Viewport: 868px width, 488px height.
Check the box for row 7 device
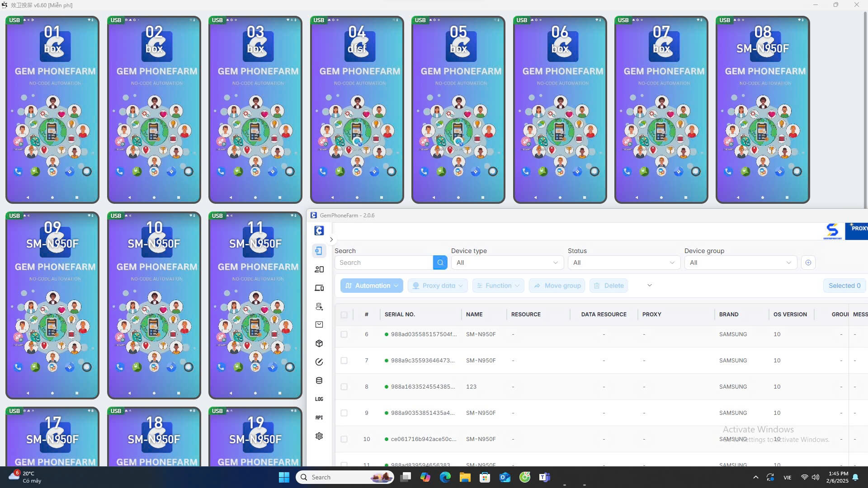click(344, 361)
